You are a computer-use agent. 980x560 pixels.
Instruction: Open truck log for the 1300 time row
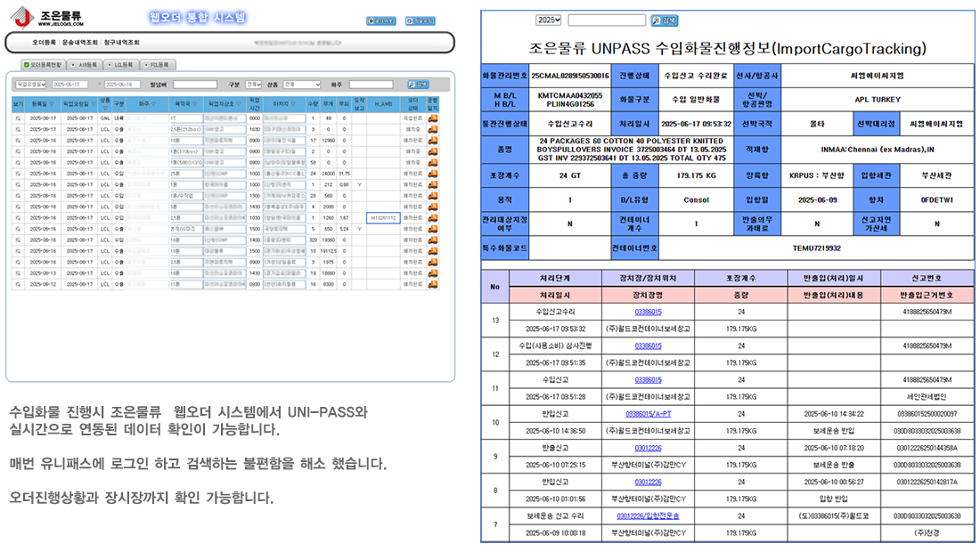432,195
